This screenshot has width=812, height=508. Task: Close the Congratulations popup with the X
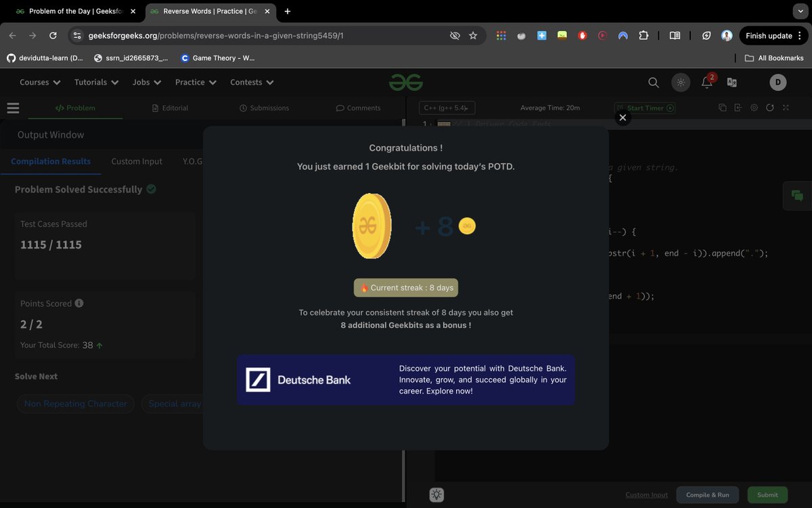pos(623,117)
